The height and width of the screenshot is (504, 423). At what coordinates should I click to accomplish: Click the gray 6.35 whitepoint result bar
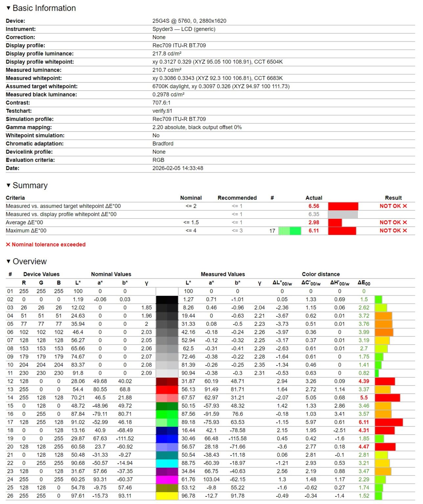tap(343, 214)
